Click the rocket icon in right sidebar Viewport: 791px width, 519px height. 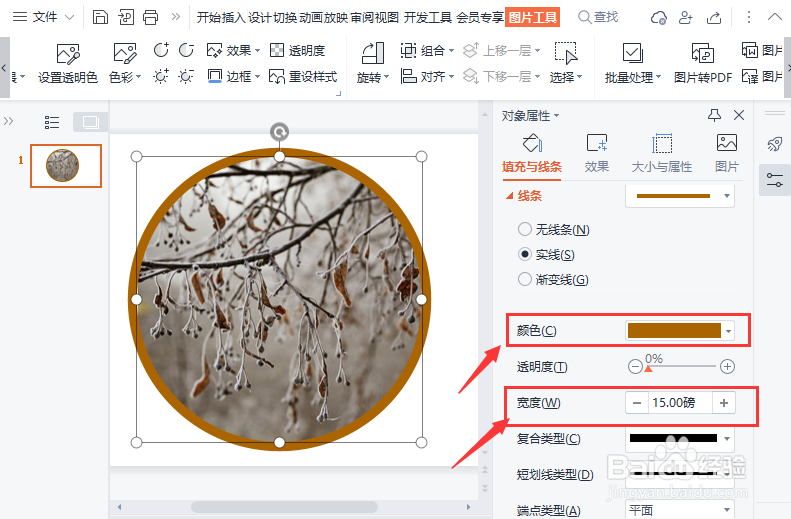click(x=774, y=144)
